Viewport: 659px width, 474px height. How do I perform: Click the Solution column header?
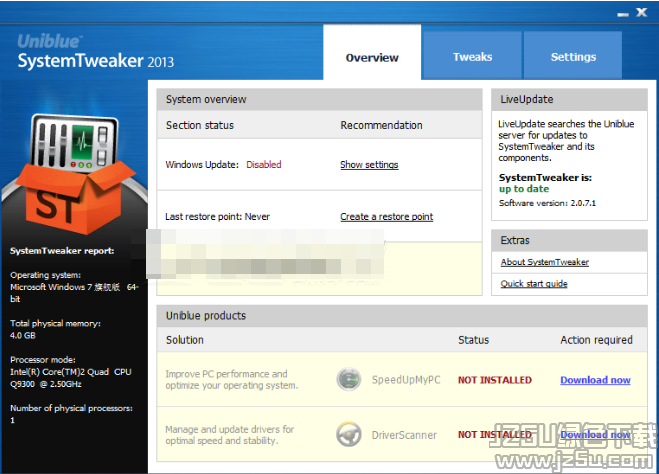[185, 340]
